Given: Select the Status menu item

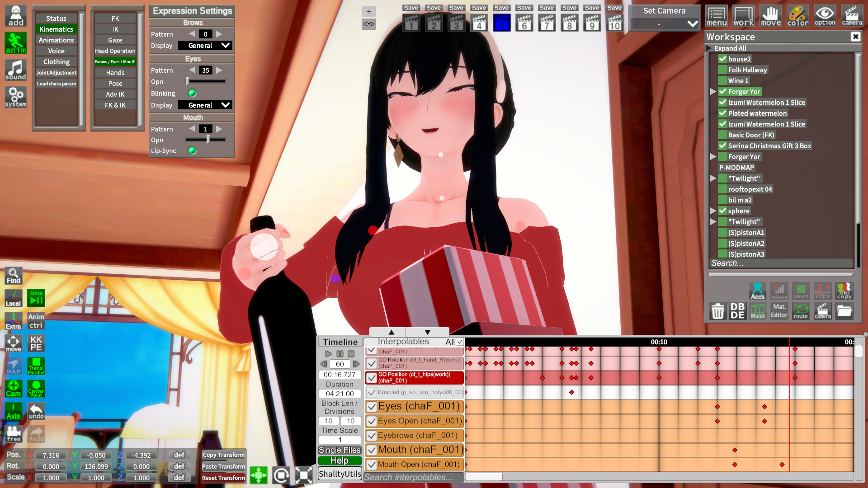Looking at the screenshot, I should point(57,19).
